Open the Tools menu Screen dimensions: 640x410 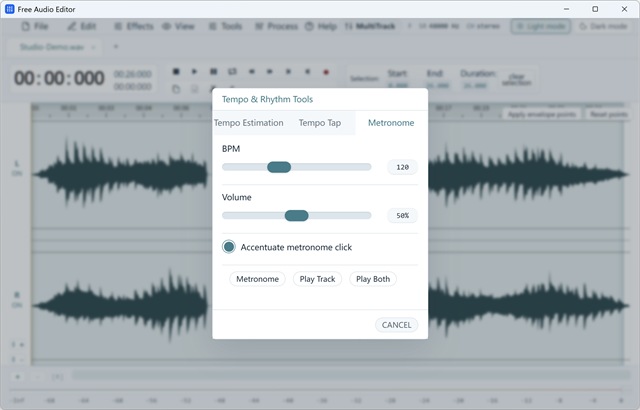(x=226, y=27)
